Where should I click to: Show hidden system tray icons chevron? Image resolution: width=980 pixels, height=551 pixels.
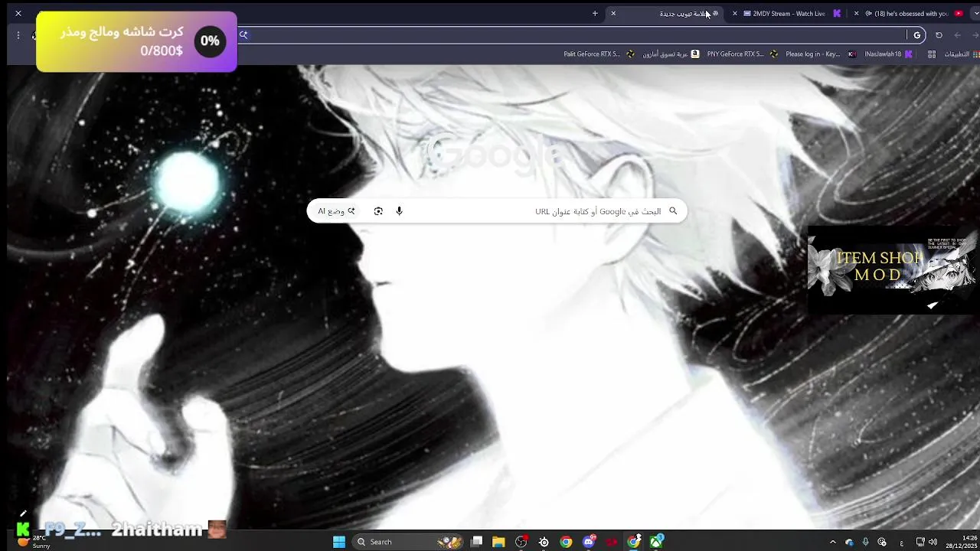833,542
